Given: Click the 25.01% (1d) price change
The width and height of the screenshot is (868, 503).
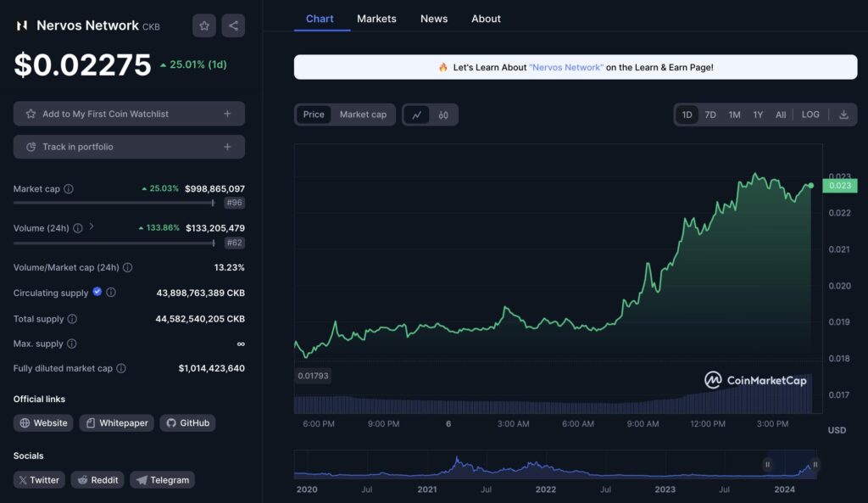Looking at the screenshot, I should (193, 64).
